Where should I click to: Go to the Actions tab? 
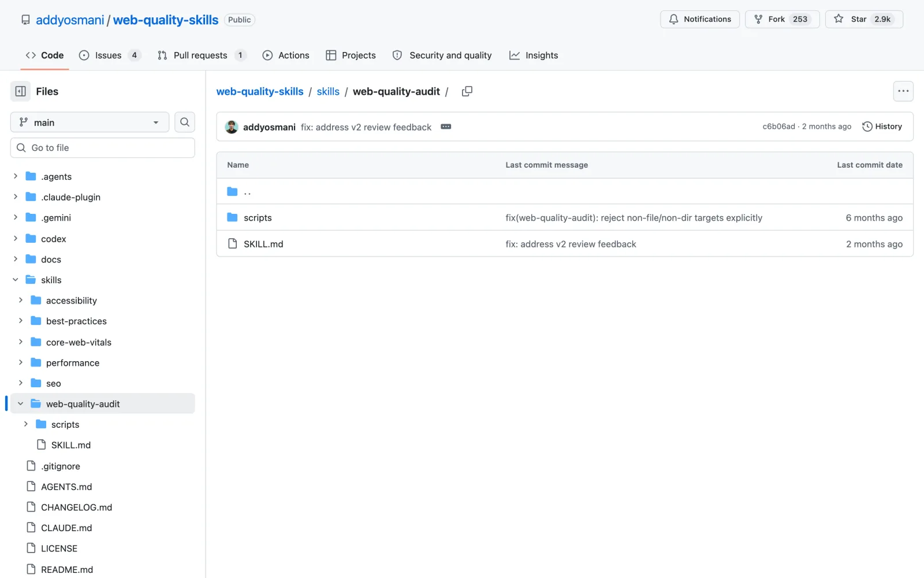286,55
